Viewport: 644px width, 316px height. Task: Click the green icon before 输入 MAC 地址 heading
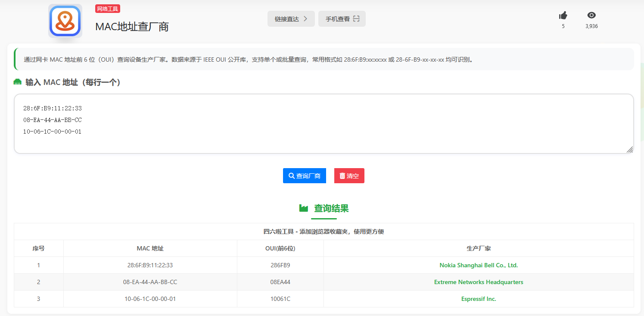pyautogui.click(x=18, y=82)
